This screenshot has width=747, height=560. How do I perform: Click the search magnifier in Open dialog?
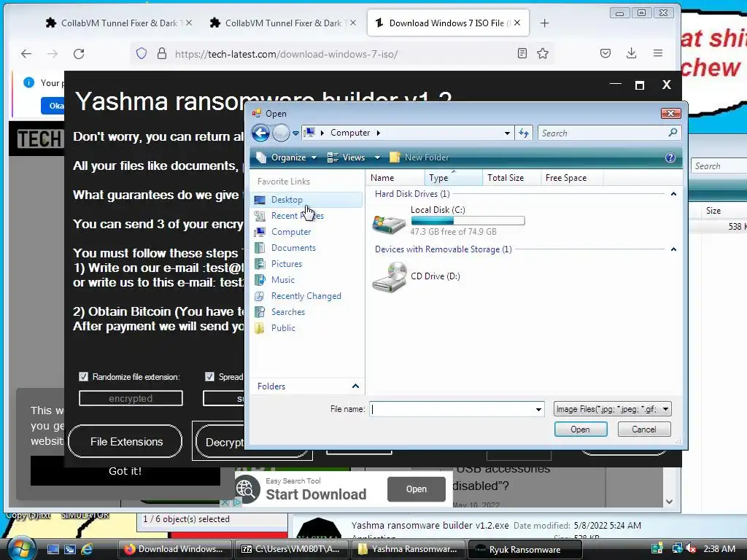click(673, 133)
